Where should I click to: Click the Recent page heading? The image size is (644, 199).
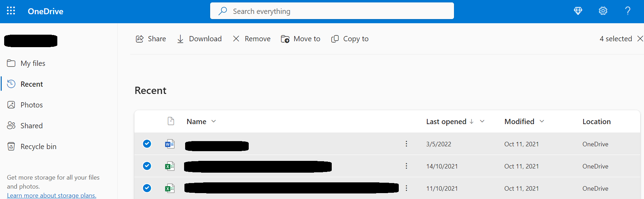(150, 90)
